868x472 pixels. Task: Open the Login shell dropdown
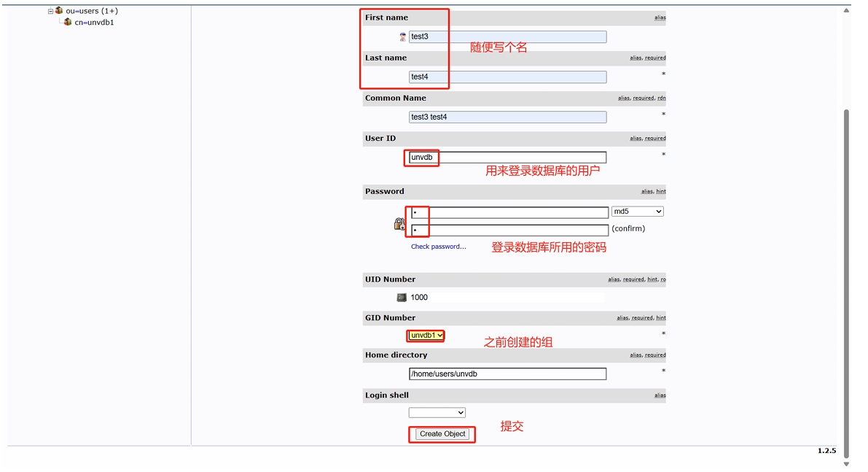click(x=437, y=413)
